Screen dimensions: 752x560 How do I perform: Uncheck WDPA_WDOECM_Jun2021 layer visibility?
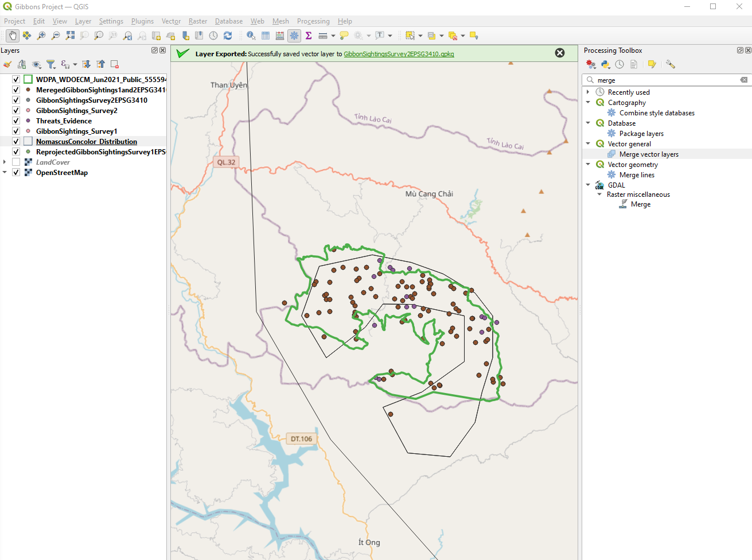(16, 79)
